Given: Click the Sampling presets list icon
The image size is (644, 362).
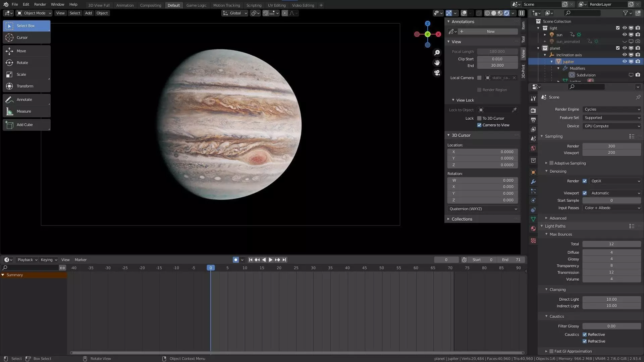Looking at the screenshot, I should pyautogui.click(x=632, y=136).
